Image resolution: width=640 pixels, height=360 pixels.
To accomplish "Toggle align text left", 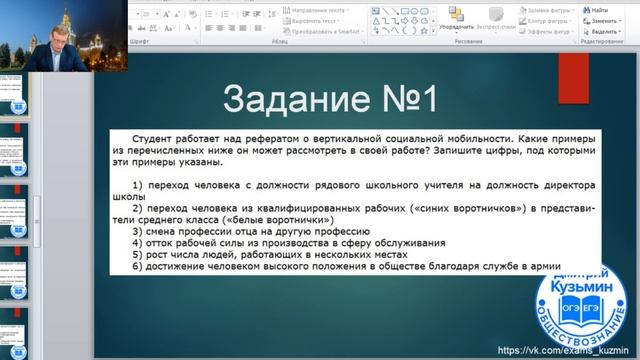I will tap(209, 28).
